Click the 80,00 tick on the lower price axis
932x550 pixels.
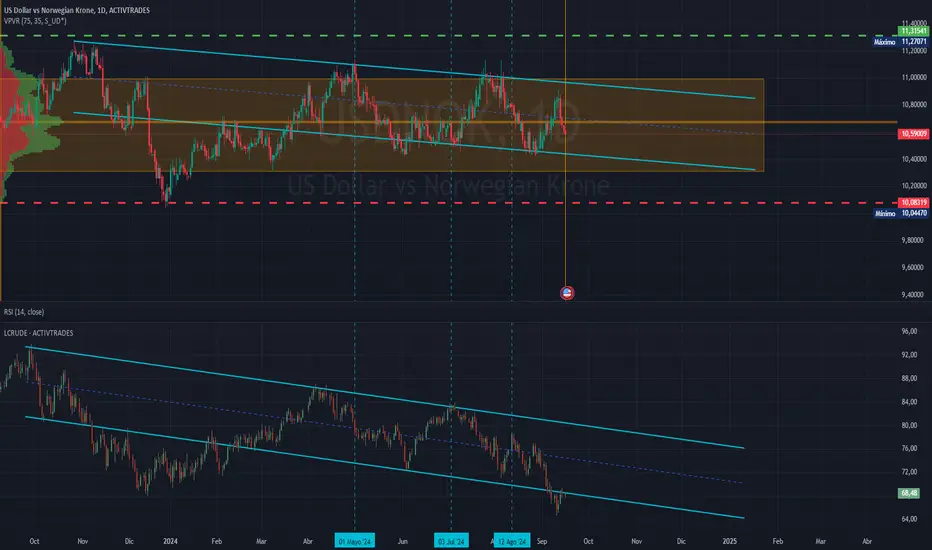pyautogui.click(x=909, y=425)
